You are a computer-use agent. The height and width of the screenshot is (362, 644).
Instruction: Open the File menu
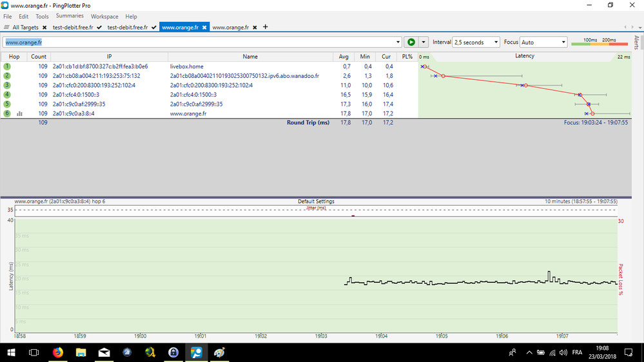pyautogui.click(x=7, y=16)
